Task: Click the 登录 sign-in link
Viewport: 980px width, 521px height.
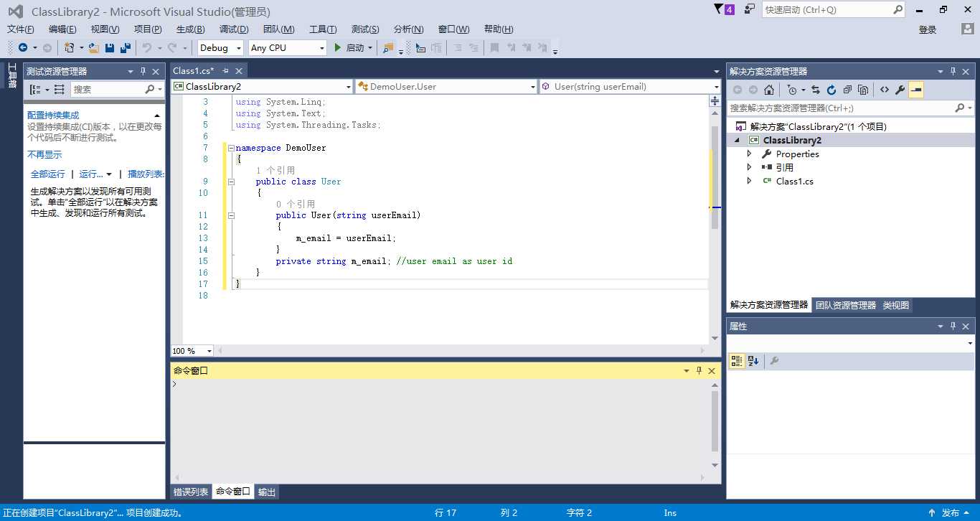Action: [928, 29]
